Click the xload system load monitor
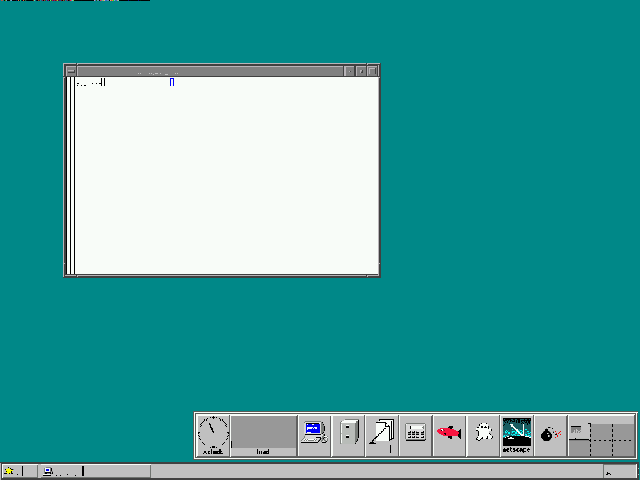Screen dimensions: 640x480 coord(264,434)
